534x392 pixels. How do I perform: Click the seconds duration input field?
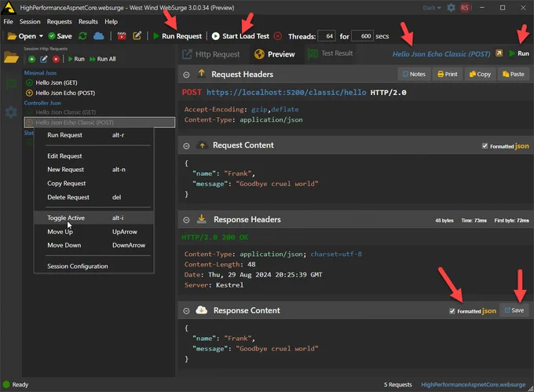[362, 36]
